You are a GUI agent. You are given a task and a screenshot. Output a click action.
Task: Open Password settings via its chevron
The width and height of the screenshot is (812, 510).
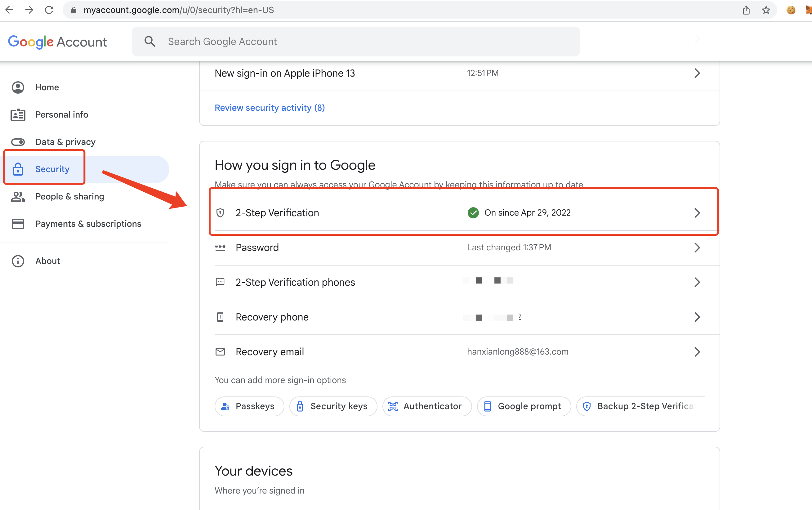point(697,248)
